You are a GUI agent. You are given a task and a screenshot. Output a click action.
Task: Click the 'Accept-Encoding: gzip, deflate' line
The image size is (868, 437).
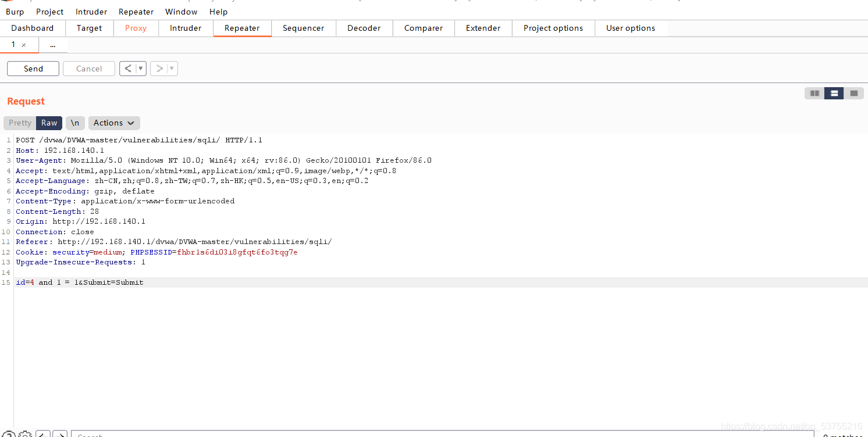[x=85, y=191]
